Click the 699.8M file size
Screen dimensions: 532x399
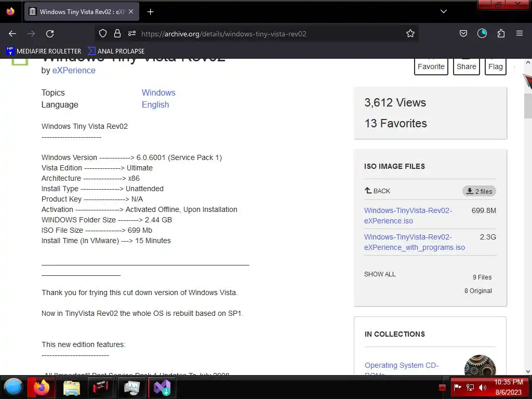pyautogui.click(x=484, y=210)
